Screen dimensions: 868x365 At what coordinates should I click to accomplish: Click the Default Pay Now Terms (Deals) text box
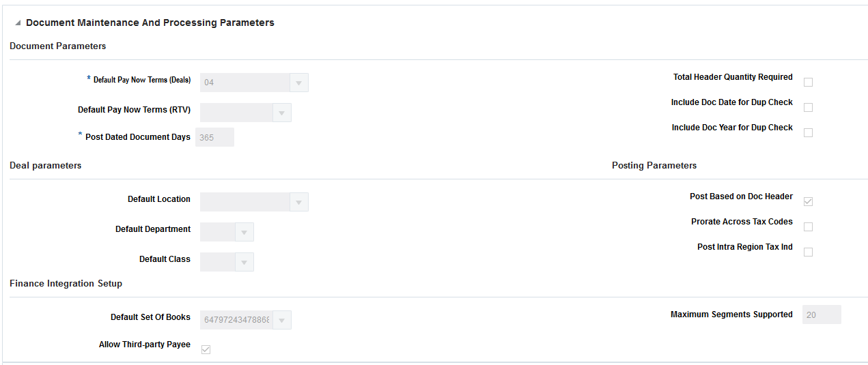point(245,83)
